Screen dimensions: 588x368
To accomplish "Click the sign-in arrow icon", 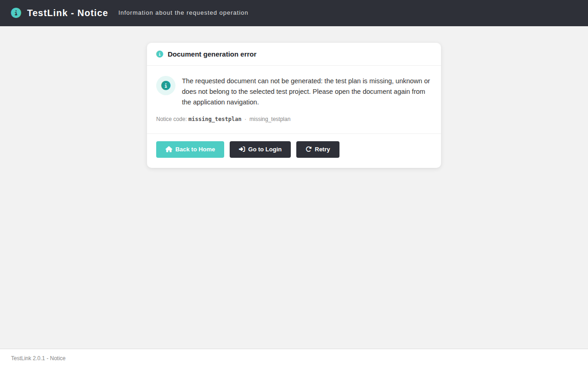I will coord(242,149).
